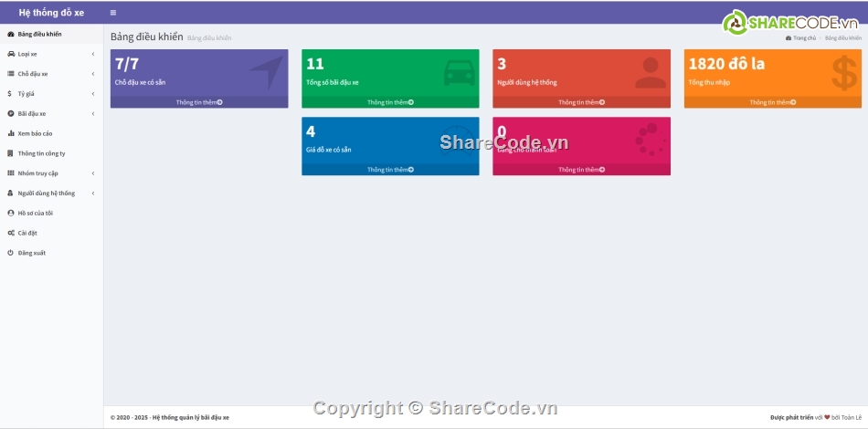Click Thông tin thêm on the 7/7 card
The height and width of the screenshot is (429, 868).
199,102
